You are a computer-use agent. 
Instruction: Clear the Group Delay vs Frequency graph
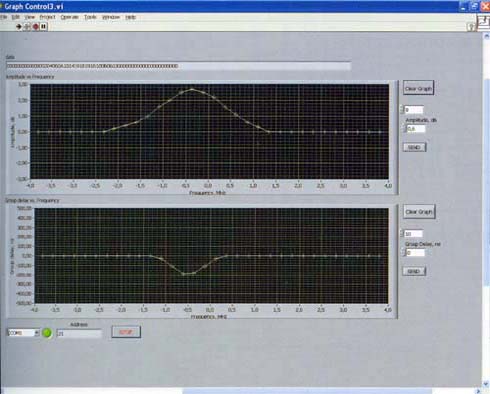click(419, 212)
